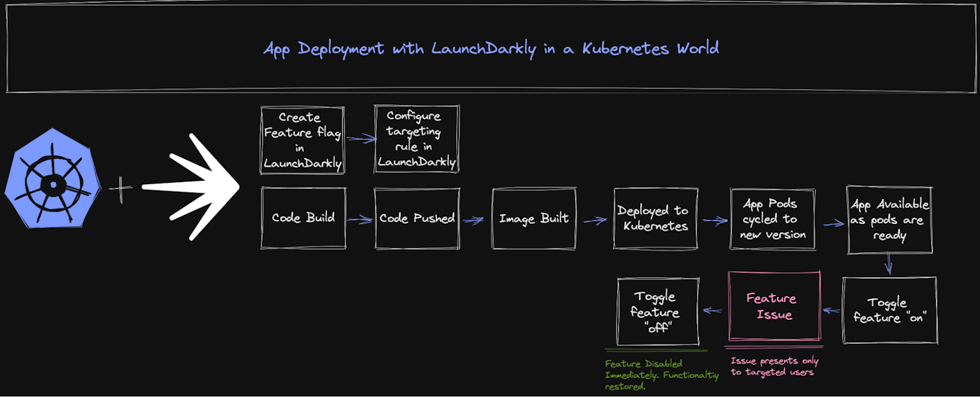Select the Deployed to Kubernetes box

click(x=656, y=218)
